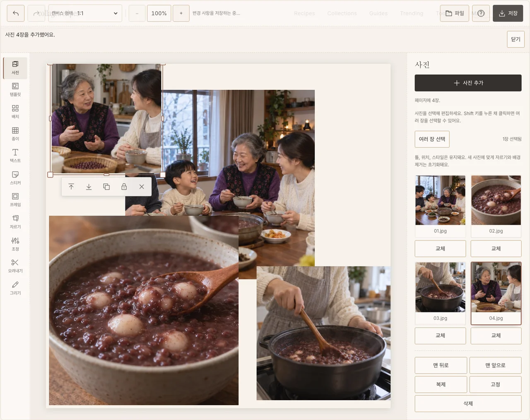Image resolution: width=530 pixels, height=420 pixels.
Task: Click the 복제 duplicate button
Action: click(441, 384)
